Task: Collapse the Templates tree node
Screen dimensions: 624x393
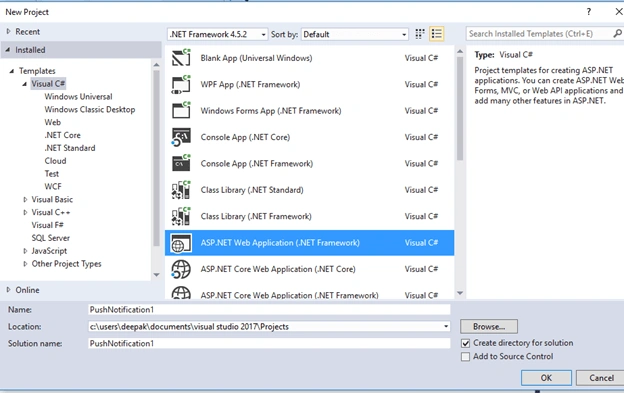Action: [12, 71]
